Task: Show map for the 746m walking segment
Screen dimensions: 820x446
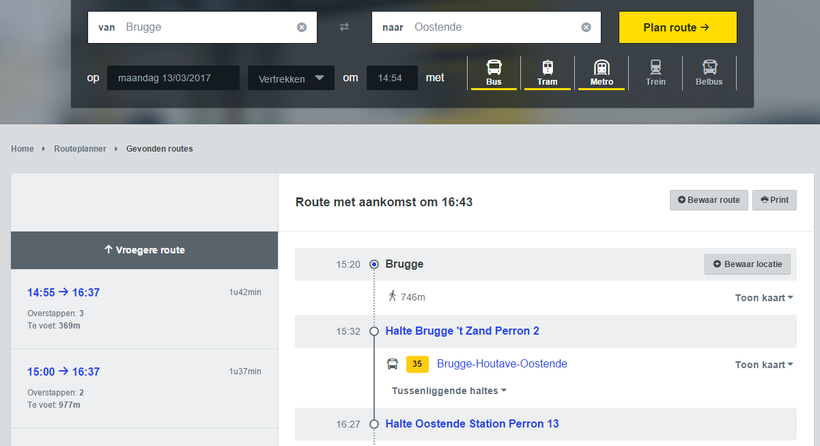Action: (x=764, y=297)
